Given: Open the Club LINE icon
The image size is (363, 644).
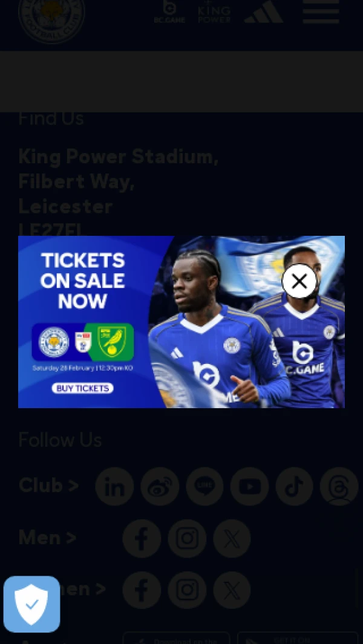Looking at the screenshot, I should tap(204, 486).
